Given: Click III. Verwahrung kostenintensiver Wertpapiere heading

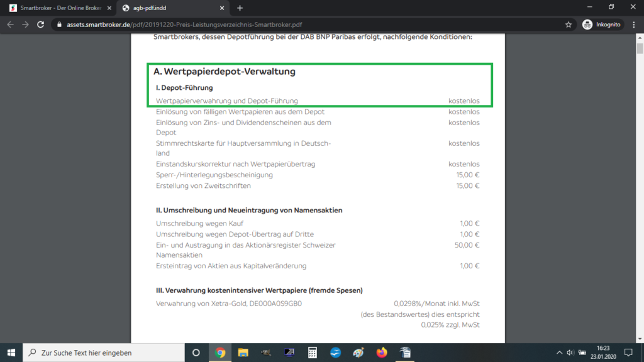Looking at the screenshot, I should 259,290.
